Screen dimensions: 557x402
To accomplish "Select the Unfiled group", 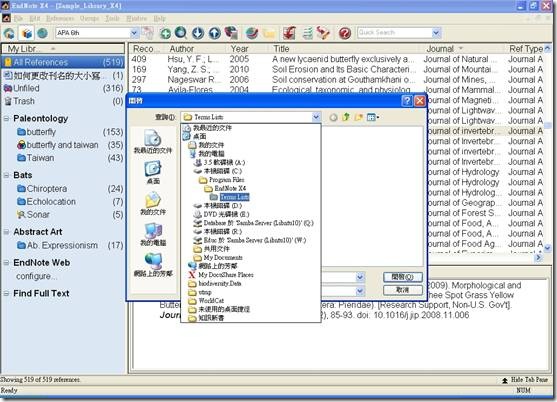I will [63, 88].
